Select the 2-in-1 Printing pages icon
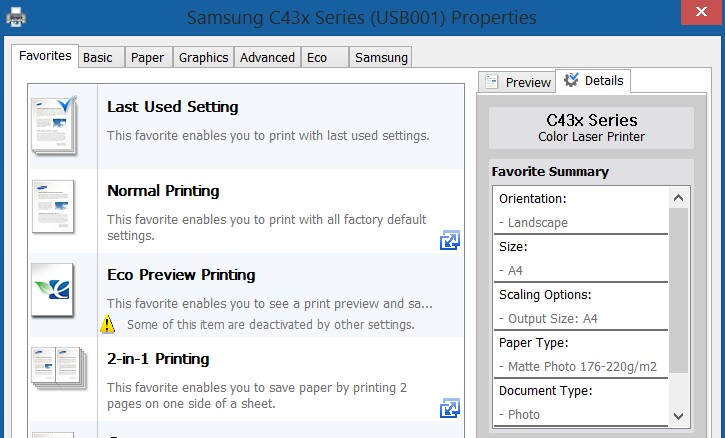Viewport: 725px width, 438px height. point(59,369)
